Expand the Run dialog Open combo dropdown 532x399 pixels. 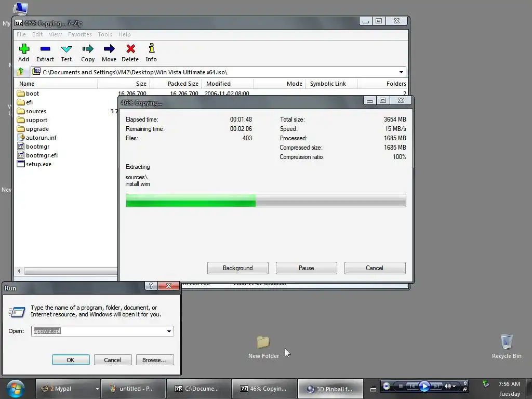click(169, 331)
